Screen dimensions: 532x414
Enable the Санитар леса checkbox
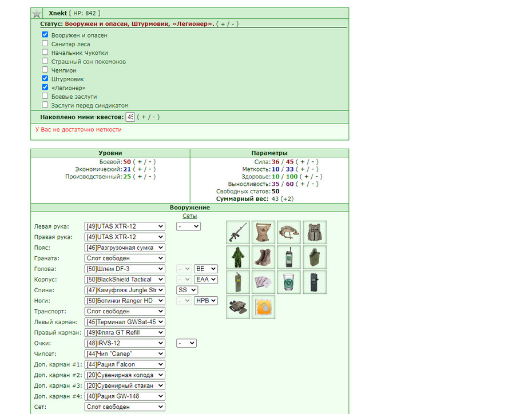[45, 43]
